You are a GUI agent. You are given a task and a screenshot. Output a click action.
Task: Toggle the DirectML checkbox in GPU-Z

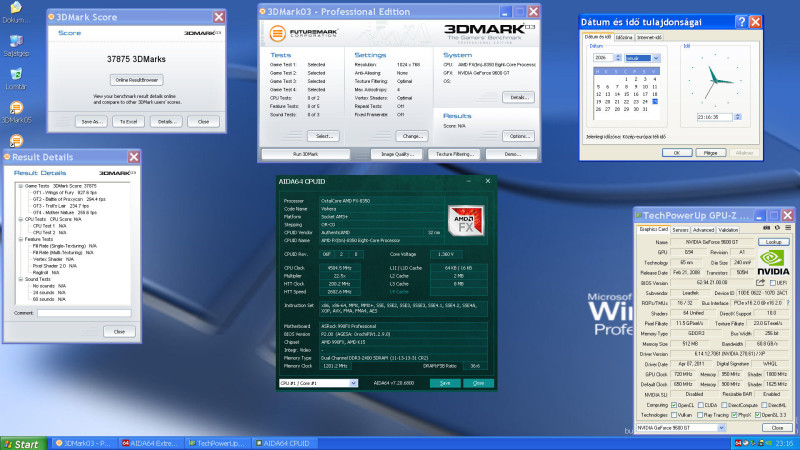(764, 405)
